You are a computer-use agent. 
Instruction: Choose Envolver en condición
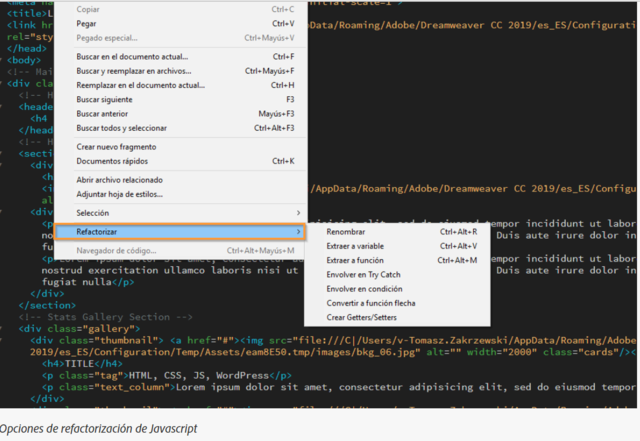point(397,289)
